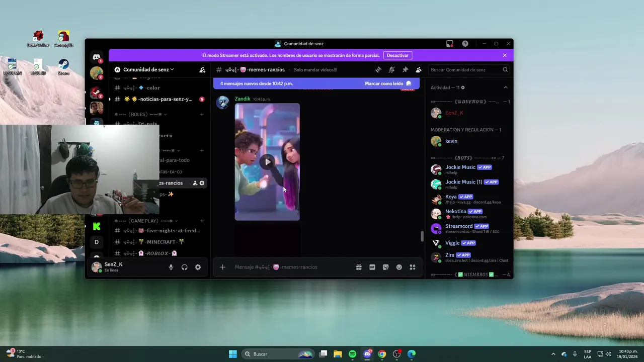Open the ROBLOX channel

(x=159, y=253)
